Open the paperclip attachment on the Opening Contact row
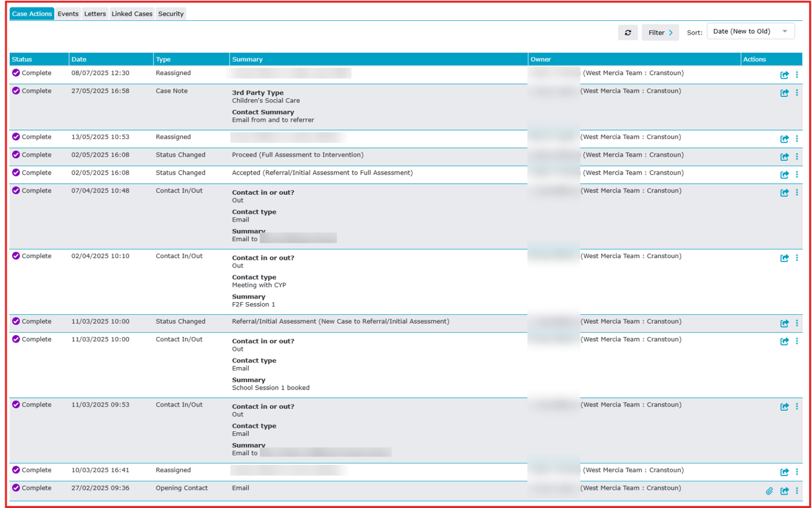The width and height of the screenshot is (812, 508). [x=769, y=491]
